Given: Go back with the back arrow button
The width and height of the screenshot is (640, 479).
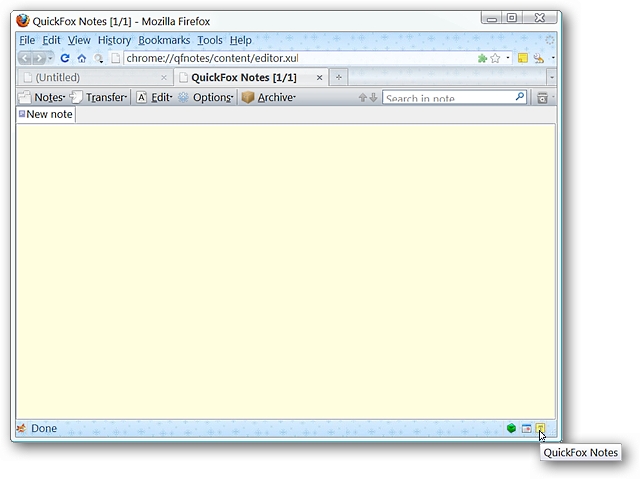Looking at the screenshot, I should pyautogui.click(x=25, y=58).
